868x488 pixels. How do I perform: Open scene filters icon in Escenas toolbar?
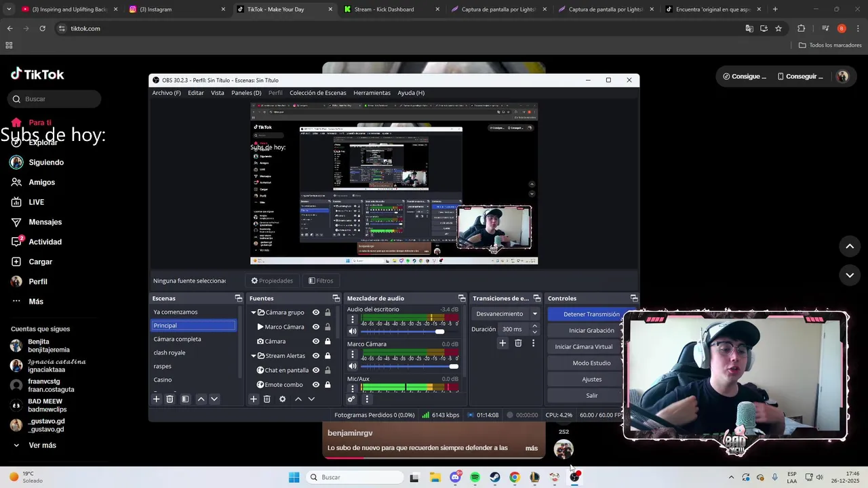(x=184, y=399)
